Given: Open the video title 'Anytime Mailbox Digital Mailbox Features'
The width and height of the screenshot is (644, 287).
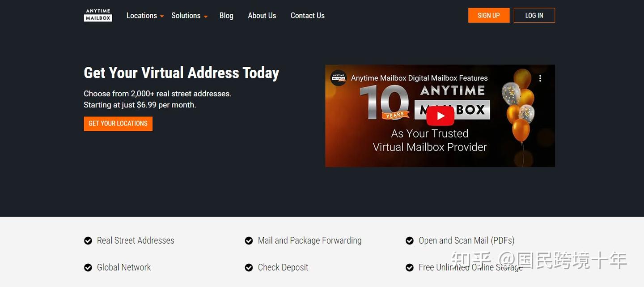Looking at the screenshot, I should 419,78.
